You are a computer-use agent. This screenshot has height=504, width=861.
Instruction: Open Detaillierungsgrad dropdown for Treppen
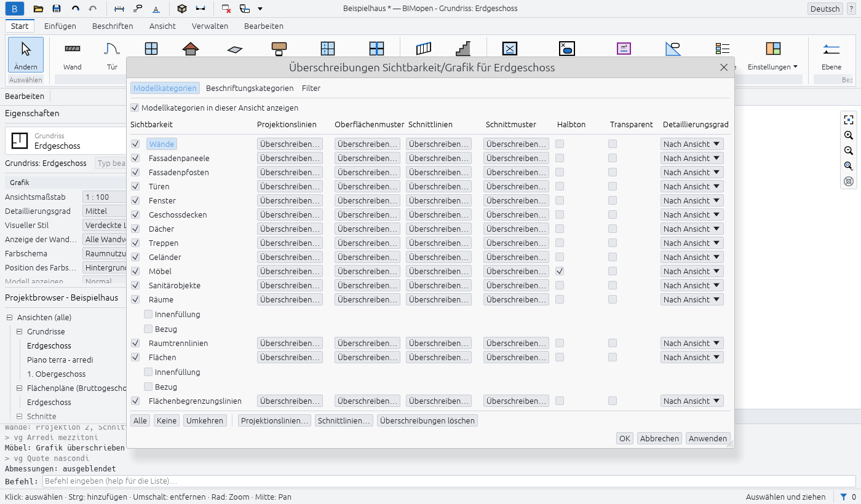(692, 243)
